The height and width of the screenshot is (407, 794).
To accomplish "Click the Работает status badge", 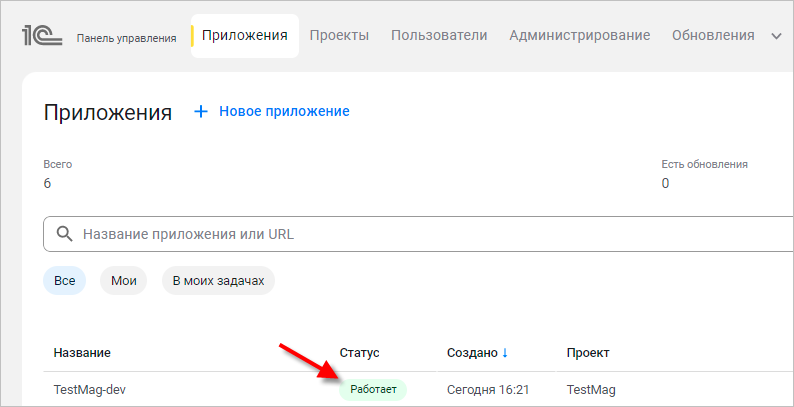I will (x=373, y=389).
